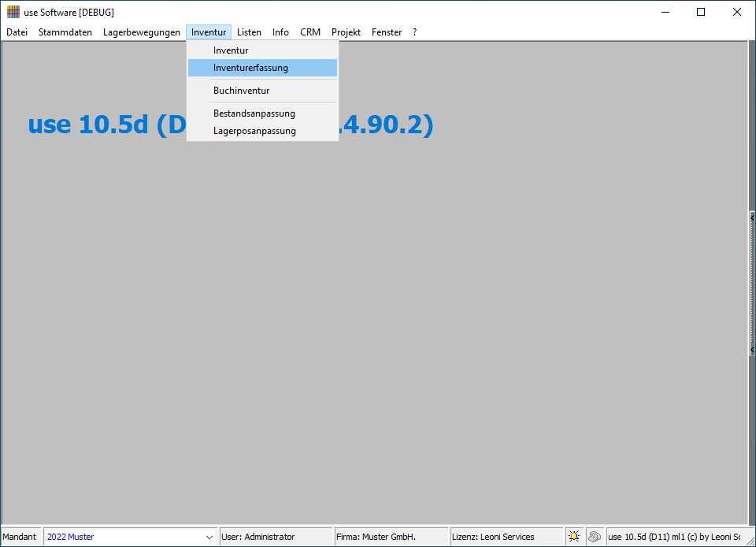Click the use Software app icon in title bar
The width and height of the screenshot is (756, 547).
[x=13, y=12]
